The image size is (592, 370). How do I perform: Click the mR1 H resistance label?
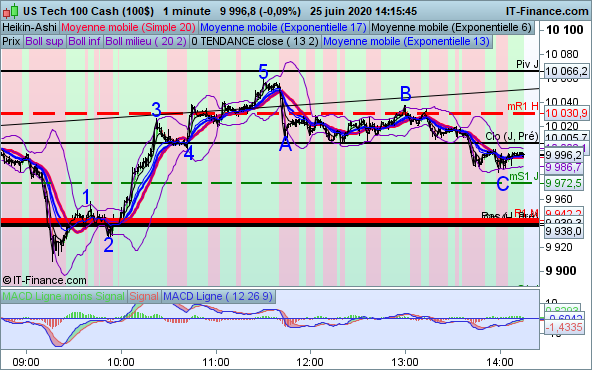(x=523, y=106)
